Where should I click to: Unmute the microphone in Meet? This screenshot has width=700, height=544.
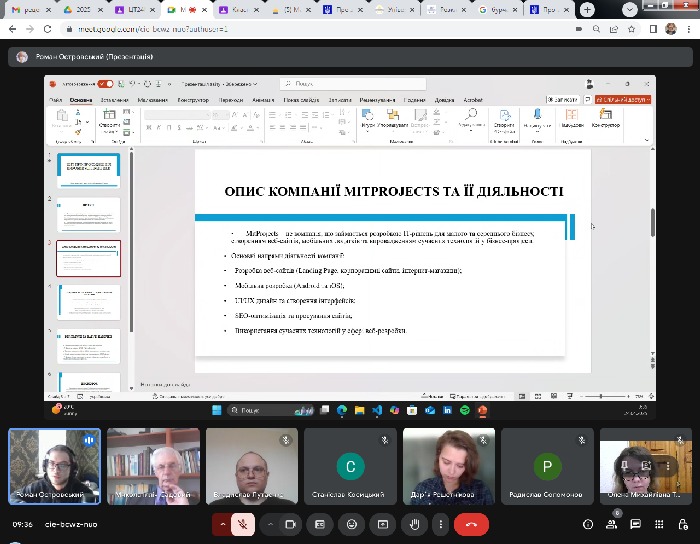[241, 524]
